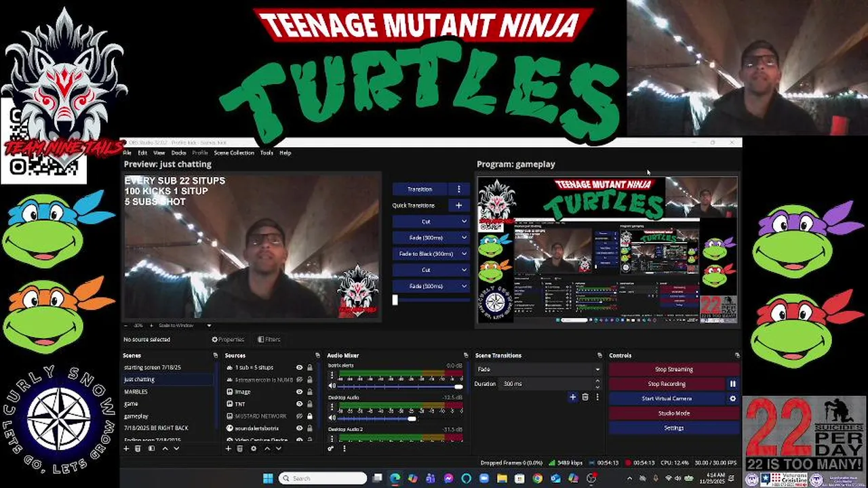Open the Scene Collection menu
The image size is (868, 488).
coord(234,152)
